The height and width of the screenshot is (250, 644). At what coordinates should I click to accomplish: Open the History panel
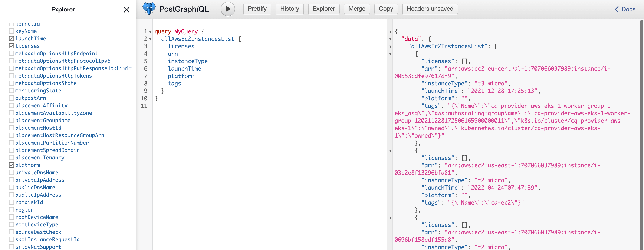(289, 9)
